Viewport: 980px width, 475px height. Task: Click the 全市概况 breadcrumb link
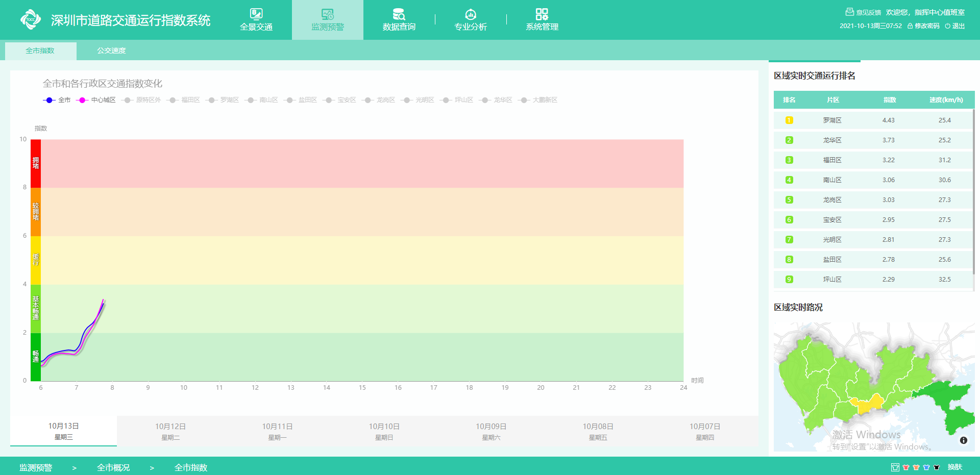pos(113,467)
